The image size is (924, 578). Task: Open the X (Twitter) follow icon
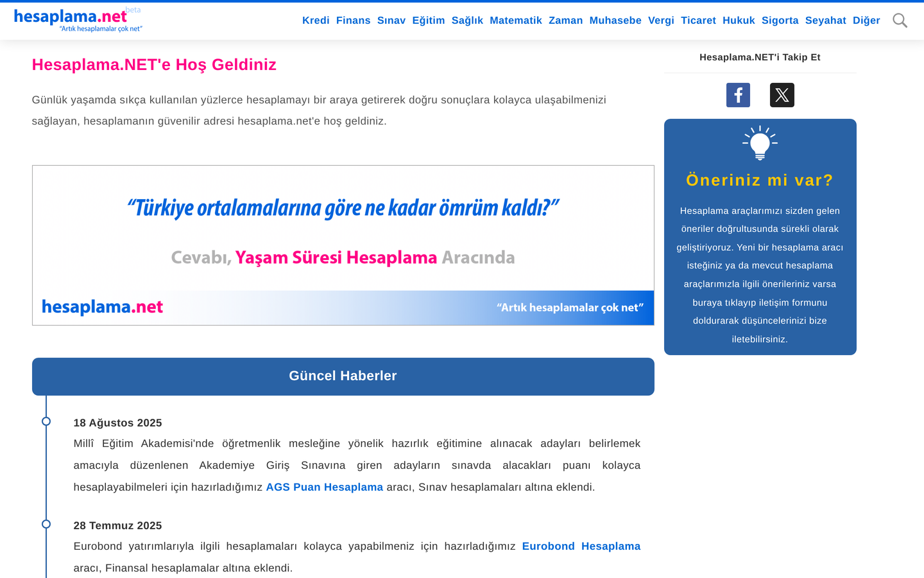pyautogui.click(x=782, y=95)
